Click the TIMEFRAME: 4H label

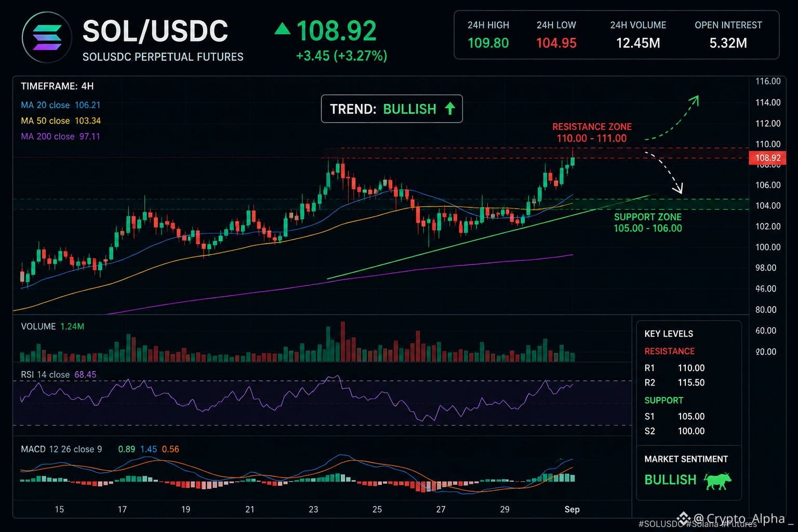[x=57, y=86]
